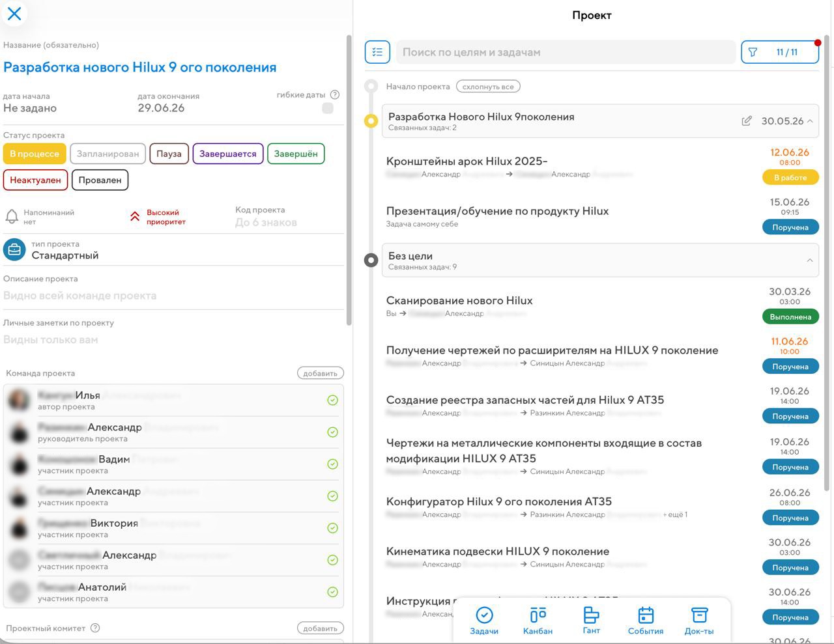Click the green check for руководитель проекта Александр

(x=332, y=432)
